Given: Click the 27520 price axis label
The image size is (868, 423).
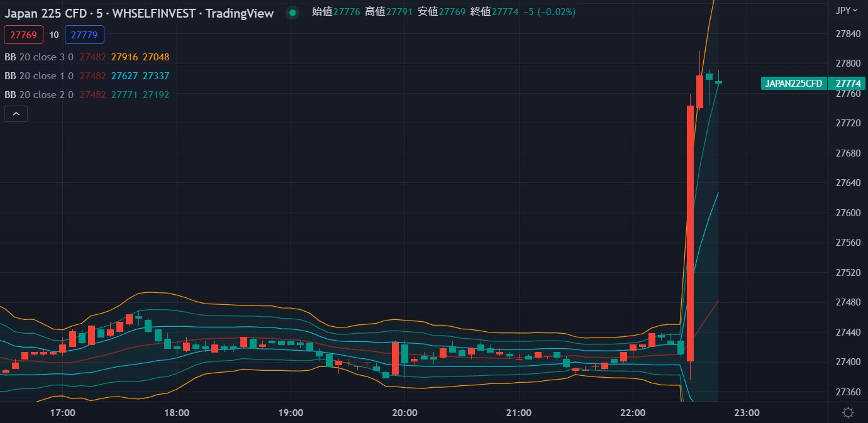Looking at the screenshot, I should [848, 273].
